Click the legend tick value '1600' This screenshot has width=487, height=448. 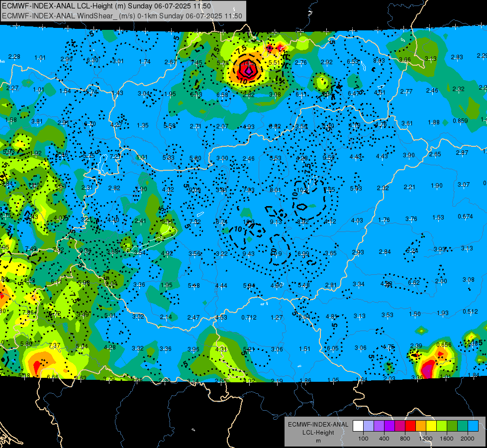[x=447, y=439]
